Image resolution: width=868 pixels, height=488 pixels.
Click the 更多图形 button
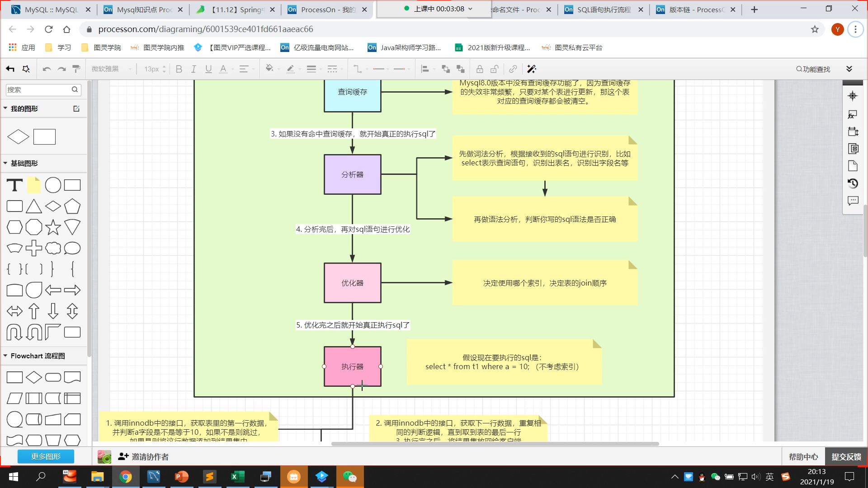point(45,456)
